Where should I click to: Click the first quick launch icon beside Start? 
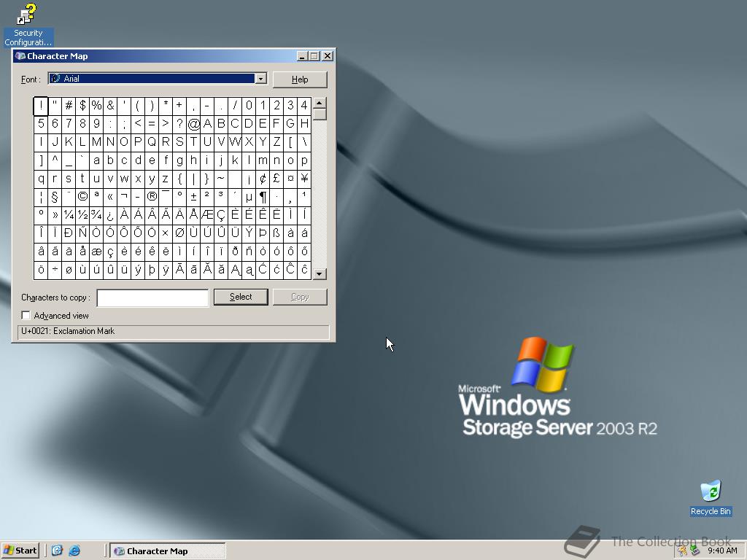tap(57, 551)
